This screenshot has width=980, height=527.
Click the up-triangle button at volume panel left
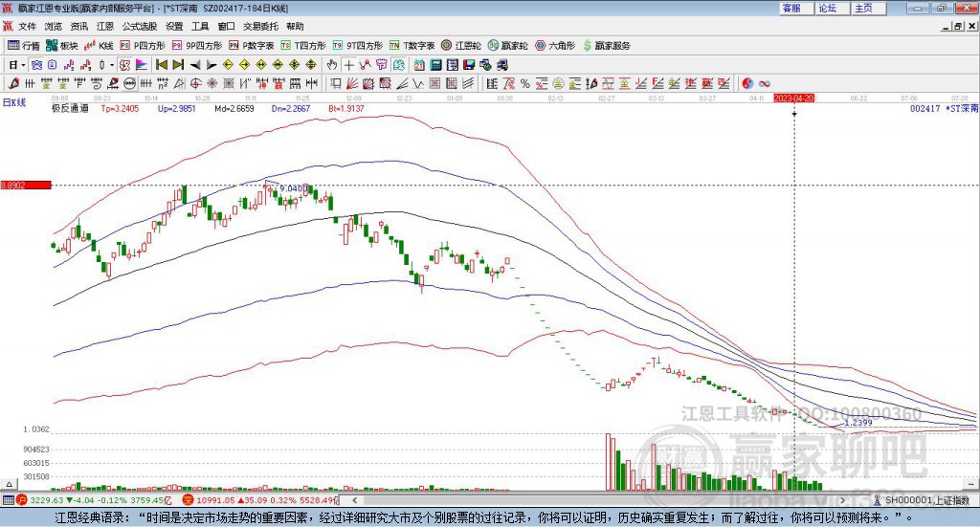click(x=9, y=484)
